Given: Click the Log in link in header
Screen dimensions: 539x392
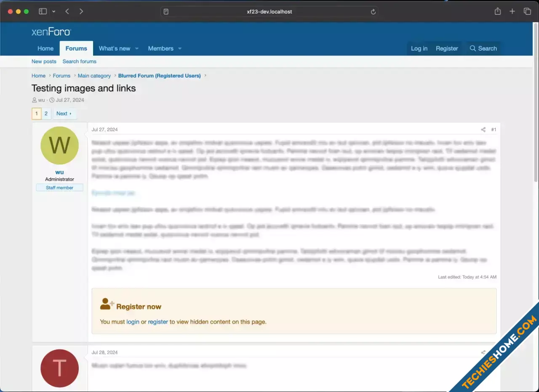Looking at the screenshot, I should tap(419, 48).
